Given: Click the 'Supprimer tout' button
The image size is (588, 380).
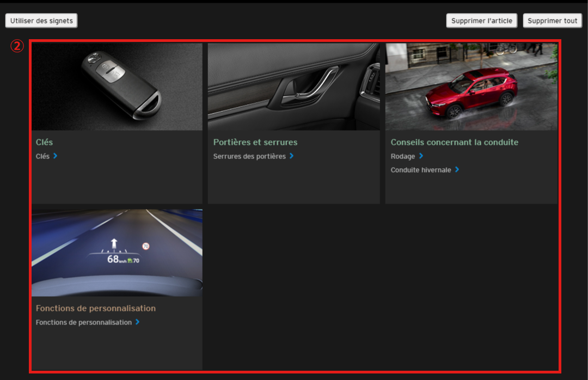Looking at the screenshot, I should pyautogui.click(x=552, y=21).
